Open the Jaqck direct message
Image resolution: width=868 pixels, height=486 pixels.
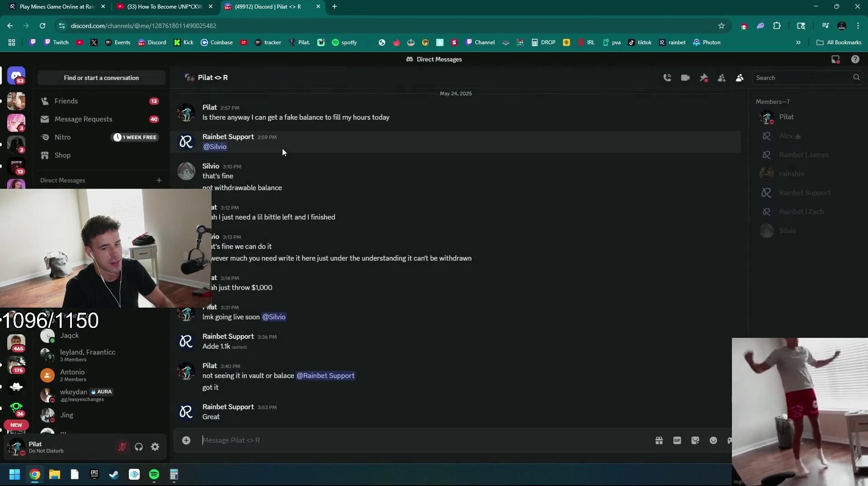pos(100,336)
